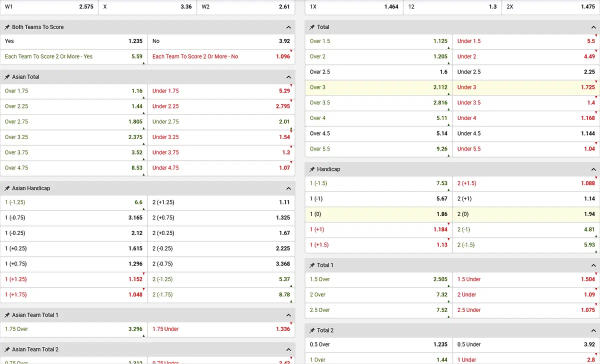This screenshot has height=364, width=600.
Task: Pick Asian Team Total 1 1.75 Over
Action: click(73, 329)
